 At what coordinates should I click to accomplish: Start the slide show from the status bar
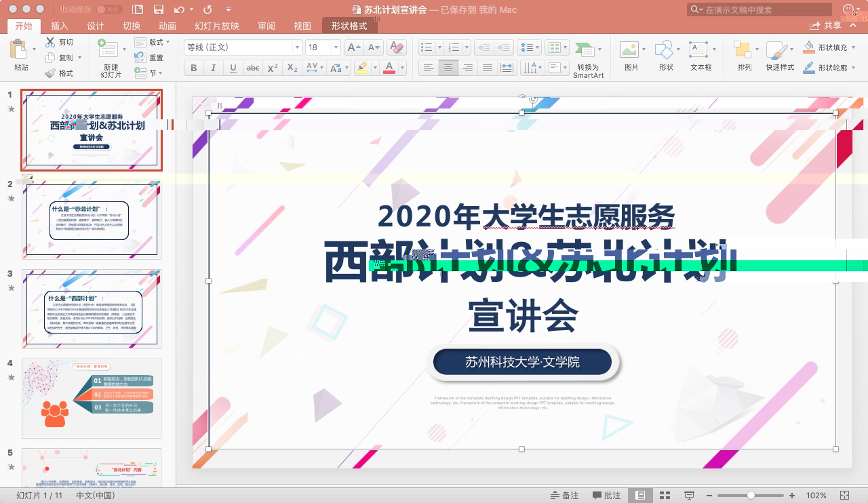(x=690, y=496)
